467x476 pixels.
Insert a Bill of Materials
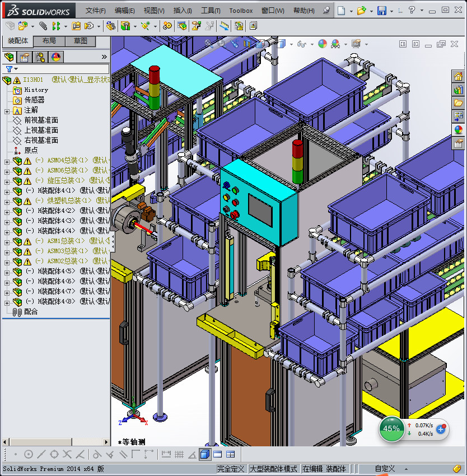coord(182,26)
